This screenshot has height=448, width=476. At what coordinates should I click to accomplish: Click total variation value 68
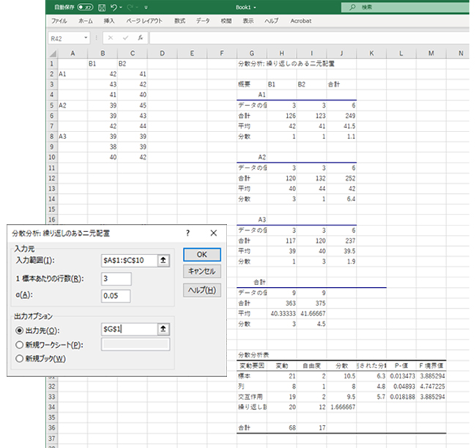pyautogui.click(x=282, y=428)
